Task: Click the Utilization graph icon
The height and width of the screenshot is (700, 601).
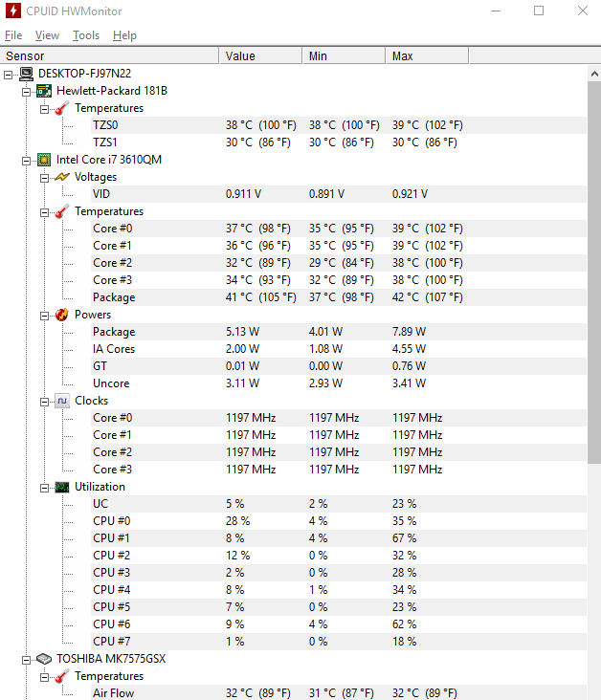Action: click(62, 487)
